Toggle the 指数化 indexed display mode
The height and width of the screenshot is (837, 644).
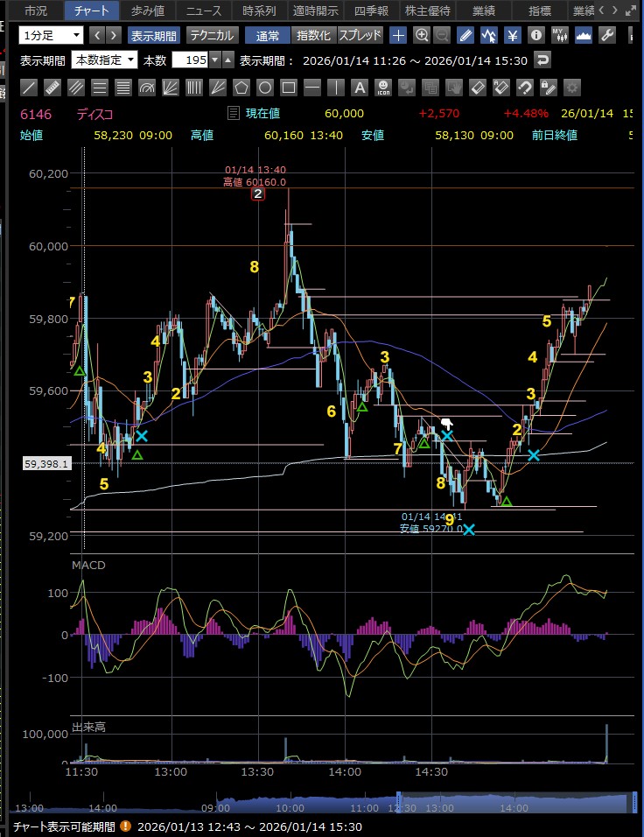click(313, 36)
